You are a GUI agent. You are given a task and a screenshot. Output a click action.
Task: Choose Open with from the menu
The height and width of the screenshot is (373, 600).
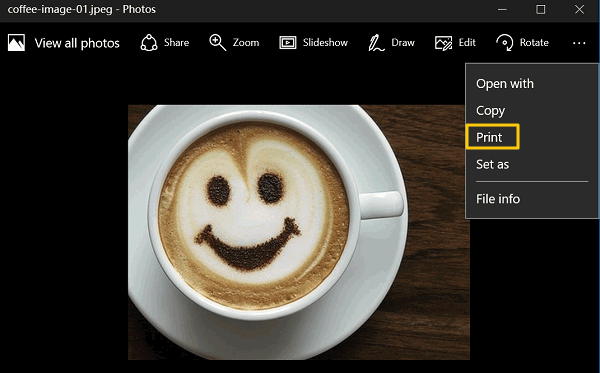click(x=505, y=84)
